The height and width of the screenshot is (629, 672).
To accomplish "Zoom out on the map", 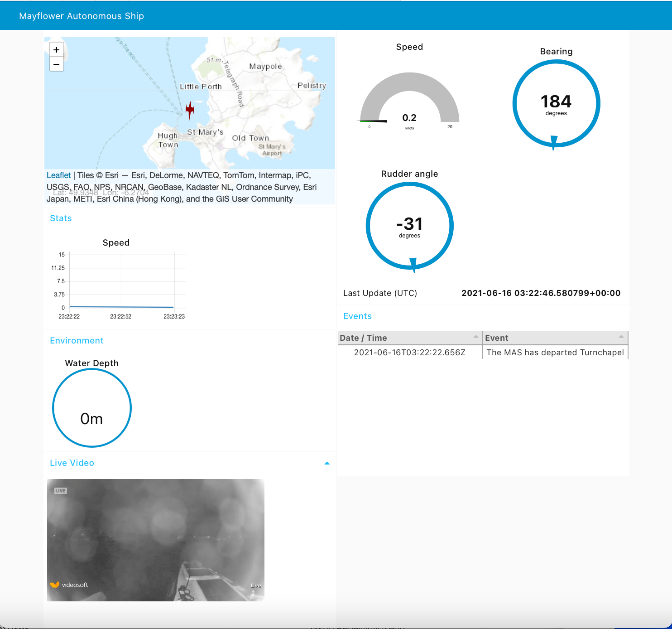I will [57, 64].
